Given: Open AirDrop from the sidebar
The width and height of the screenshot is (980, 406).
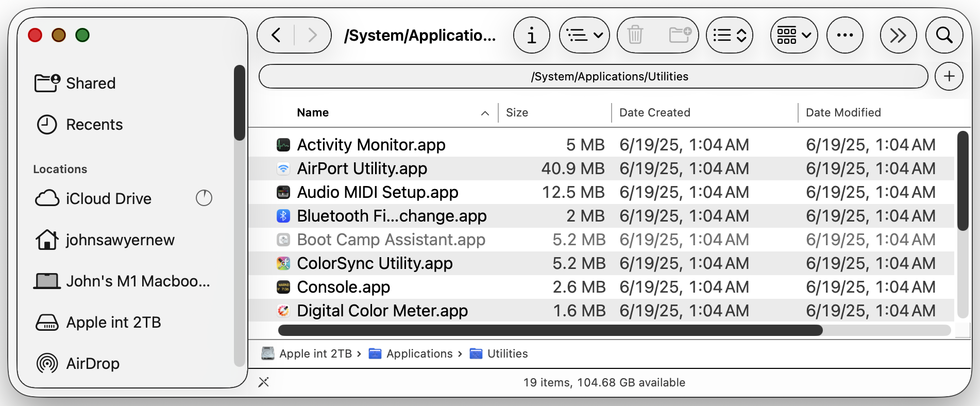Looking at the screenshot, I should pyautogui.click(x=93, y=364).
